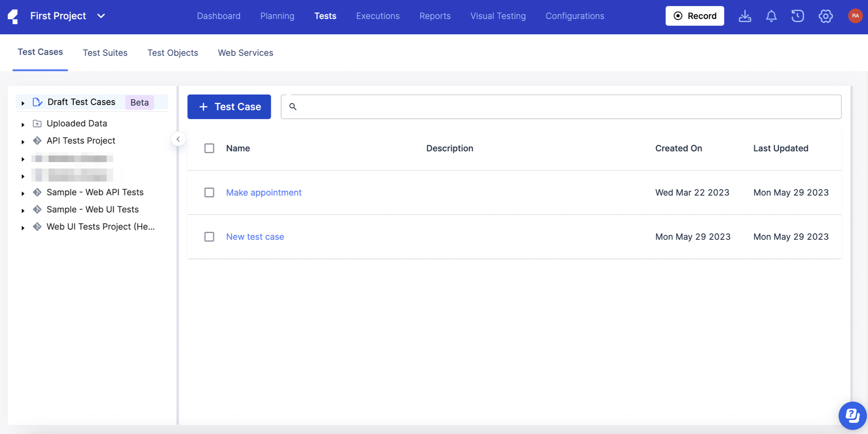Select Sample - Web API Tests item
The image size is (868, 434).
[x=95, y=192]
